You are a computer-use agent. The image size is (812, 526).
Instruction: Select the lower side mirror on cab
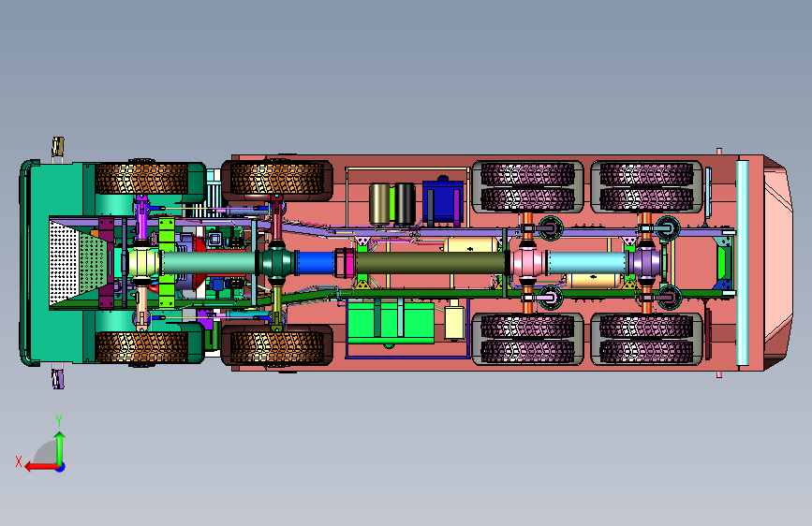pyautogui.click(x=58, y=378)
